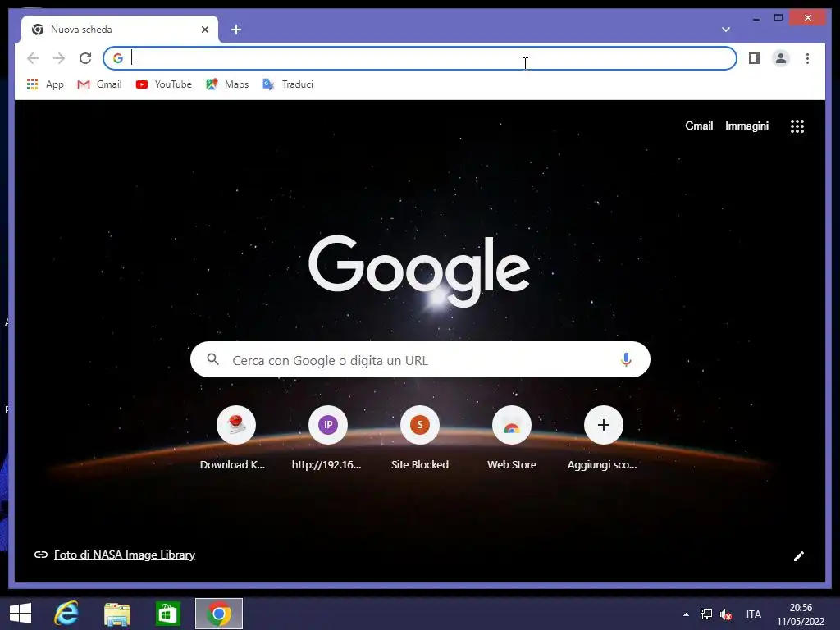Click the Google icon in the address bar
This screenshot has height=630, width=840.
coord(118,58)
